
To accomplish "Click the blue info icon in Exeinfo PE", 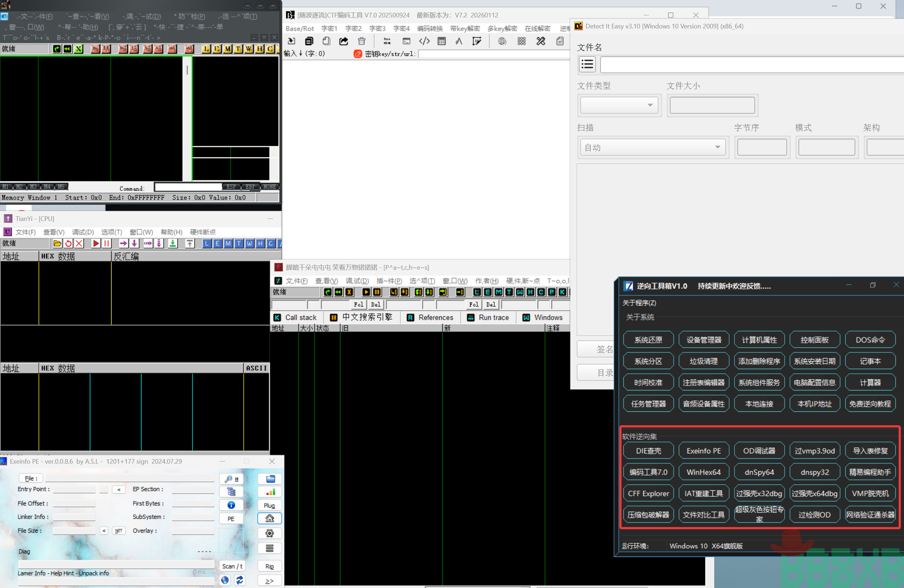I will [x=231, y=505].
